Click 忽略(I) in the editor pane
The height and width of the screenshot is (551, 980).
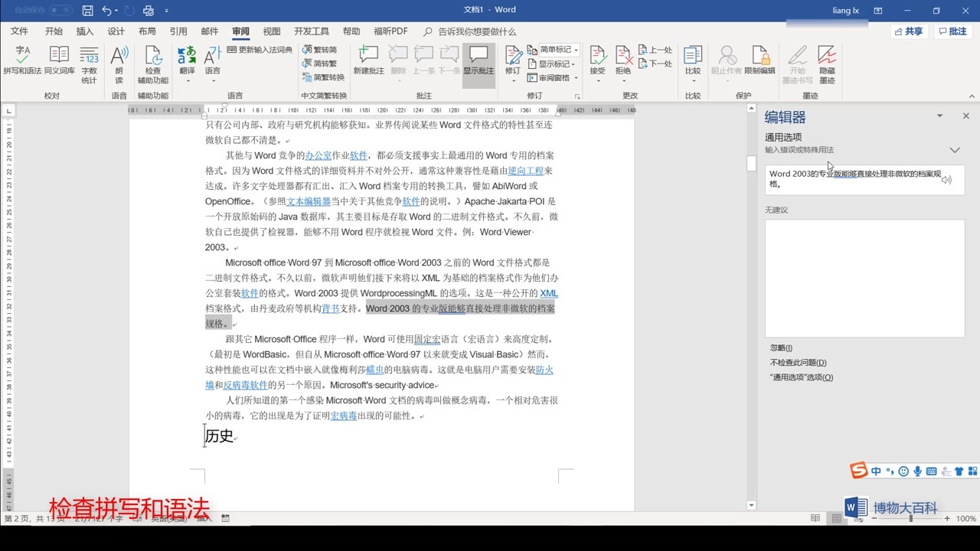(781, 348)
